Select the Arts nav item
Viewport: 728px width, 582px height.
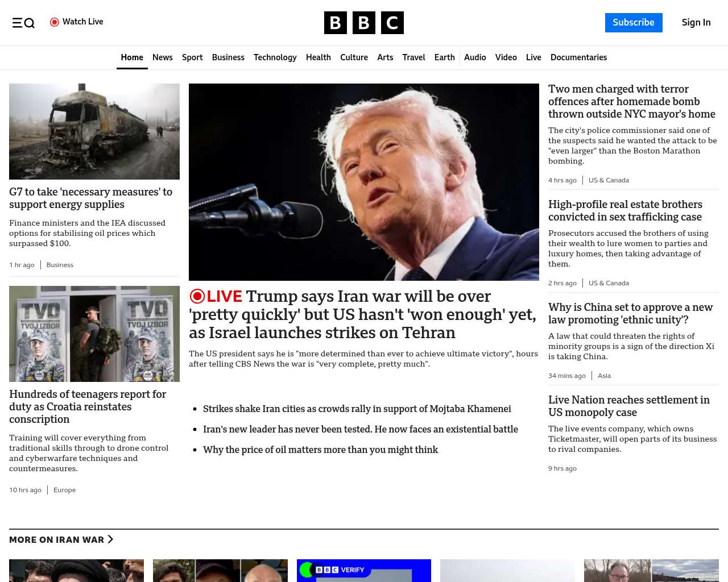click(x=385, y=57)
